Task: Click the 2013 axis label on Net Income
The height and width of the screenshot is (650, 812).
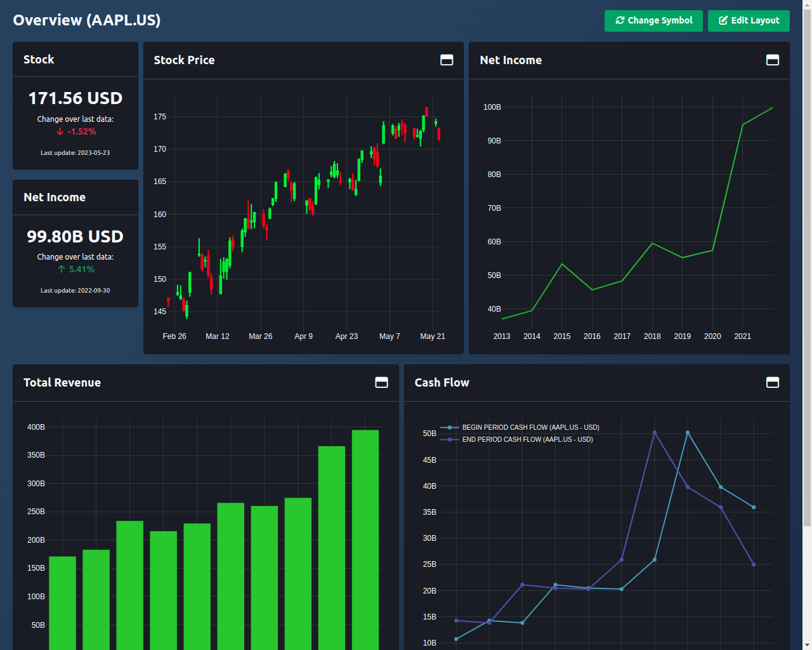Action: [x=502, y=336]
